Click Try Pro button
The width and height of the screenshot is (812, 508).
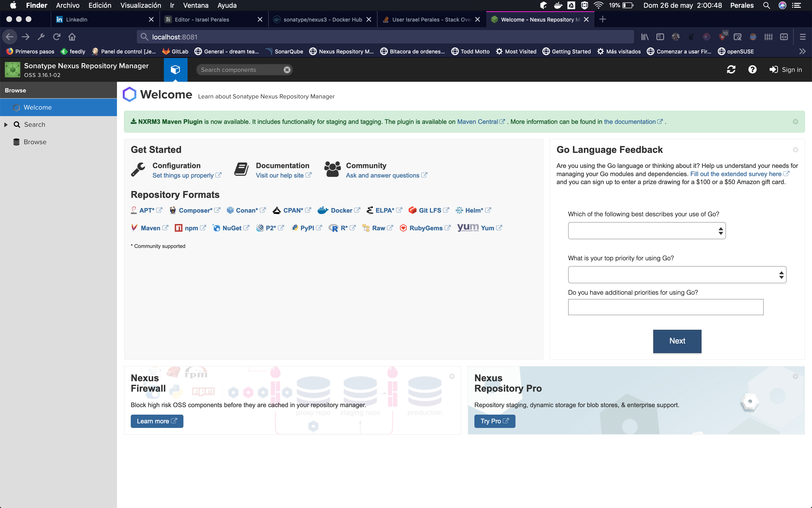pos(495,421)
